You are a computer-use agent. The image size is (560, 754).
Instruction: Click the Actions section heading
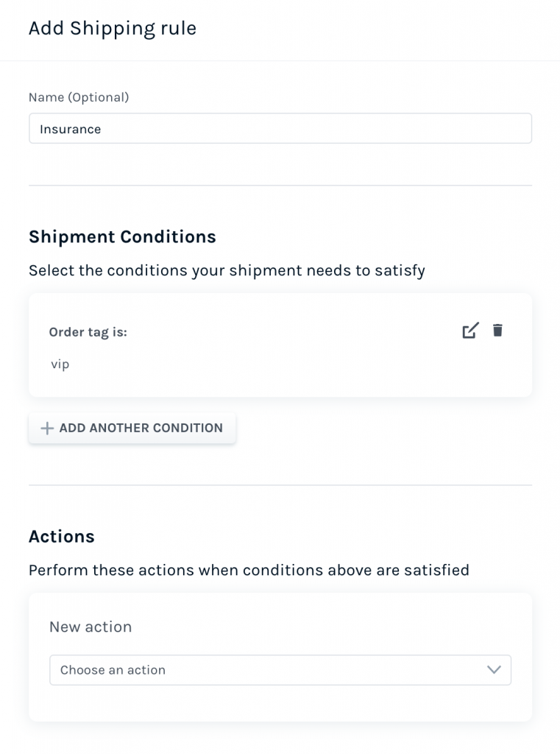tap(62, 537)
